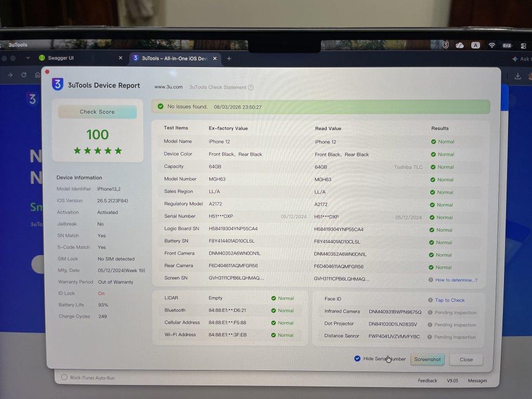The height and width of the screenshot is (399, 532).
Task: Open the How to determine link
Action: pyautogui.click(x=456, y=280)
